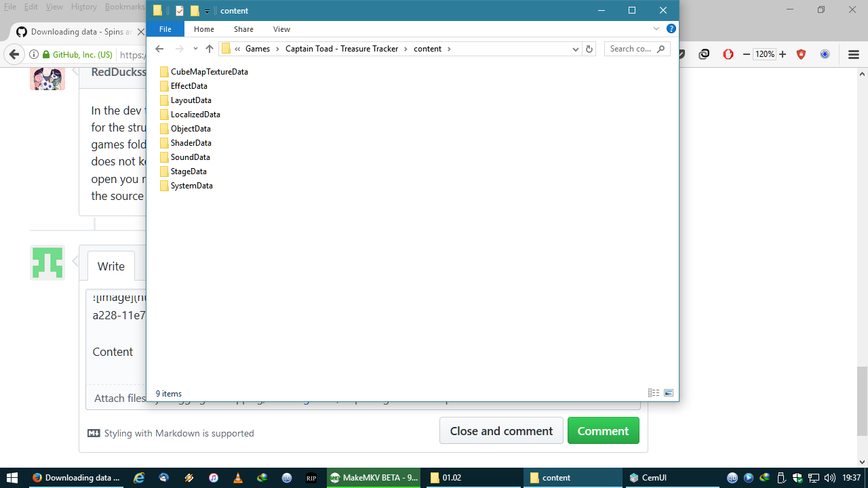Screen dimensions: 868x488
Task: Click New folder icon in quick access toolbar
Action: point(195,11)
